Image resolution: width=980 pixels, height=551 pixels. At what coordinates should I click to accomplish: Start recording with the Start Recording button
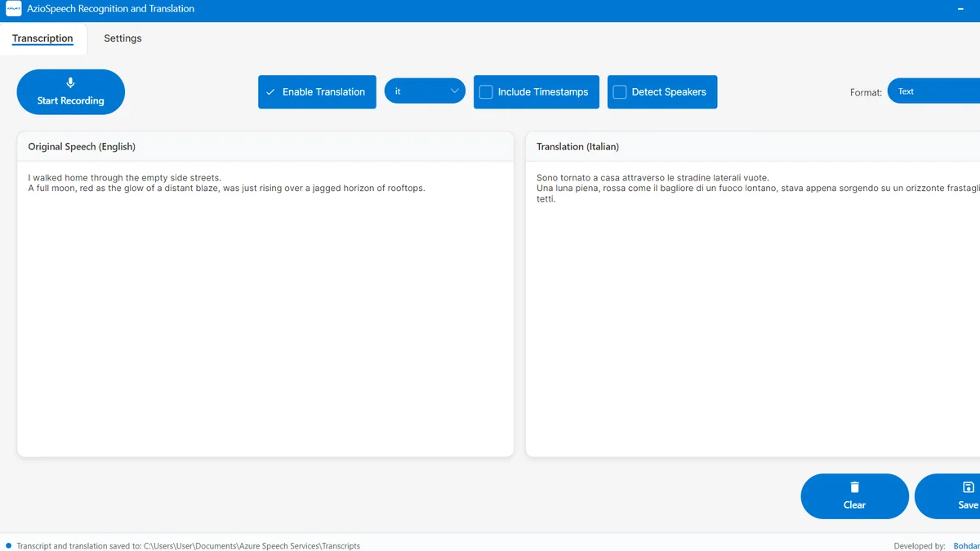(71, 92)
